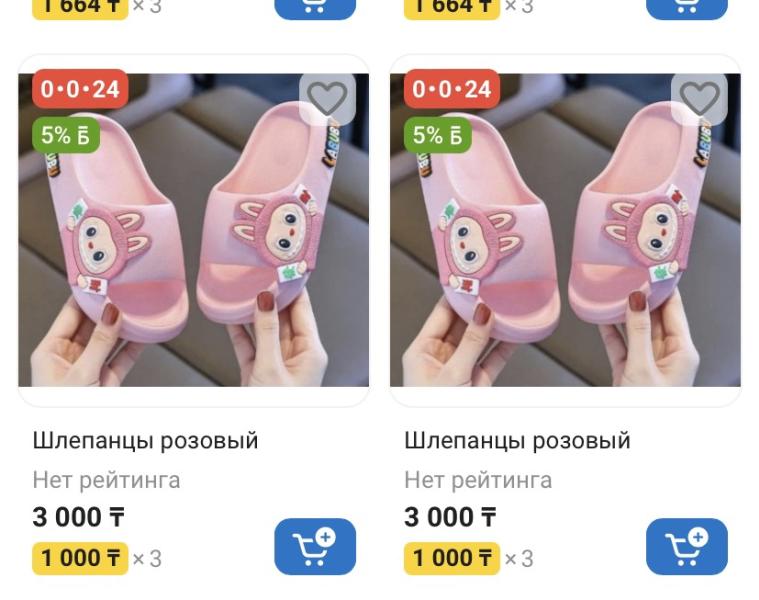
Task: Open right 'Шлепанцы розовый' product title
Action: click(517, 441)
